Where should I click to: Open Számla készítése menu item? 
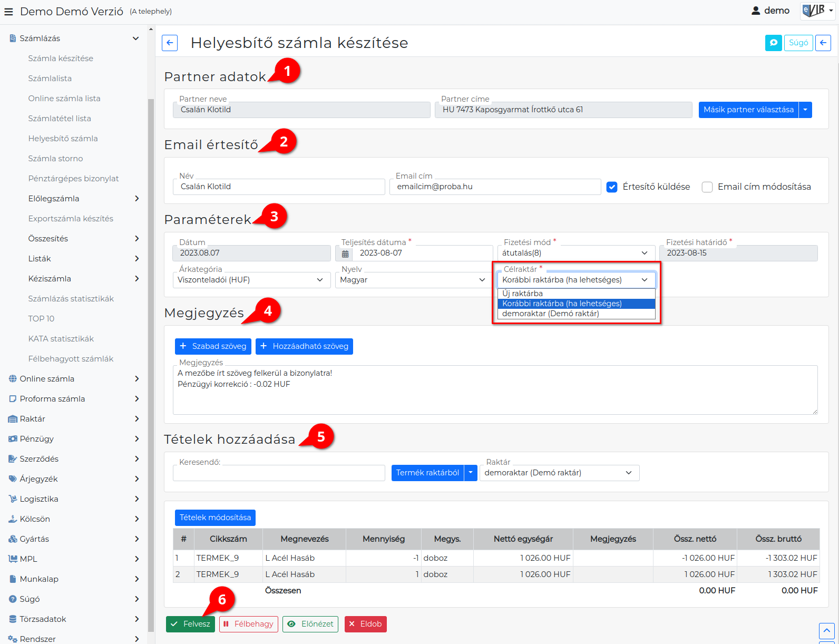pyautogui.click(x=61, y=58)
